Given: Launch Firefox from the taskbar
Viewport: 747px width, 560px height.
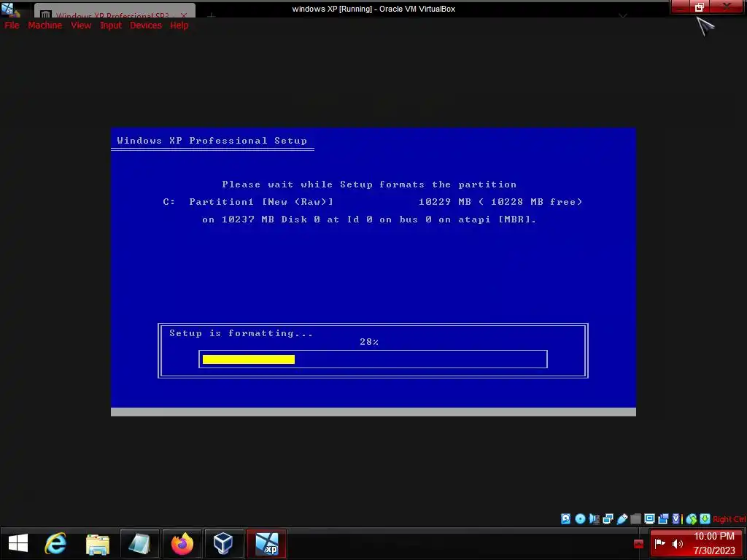Looking at the screenshot, I should [x=182, y=543].
